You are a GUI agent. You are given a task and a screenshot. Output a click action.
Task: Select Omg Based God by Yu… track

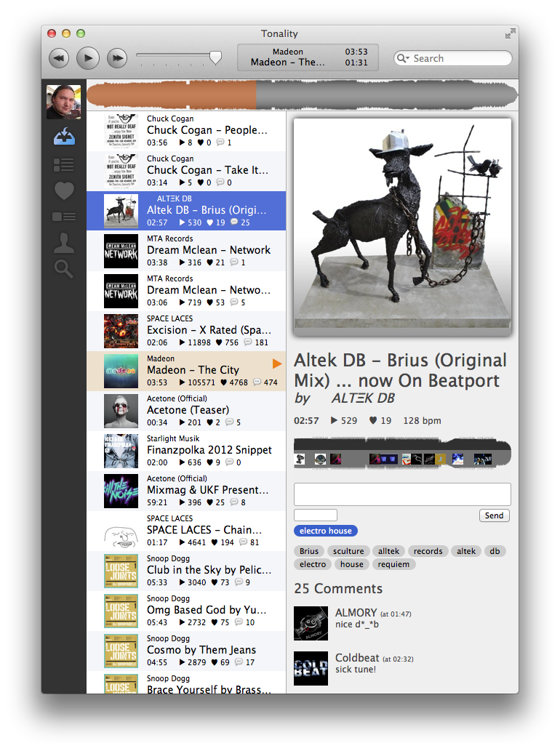[186, 611]
